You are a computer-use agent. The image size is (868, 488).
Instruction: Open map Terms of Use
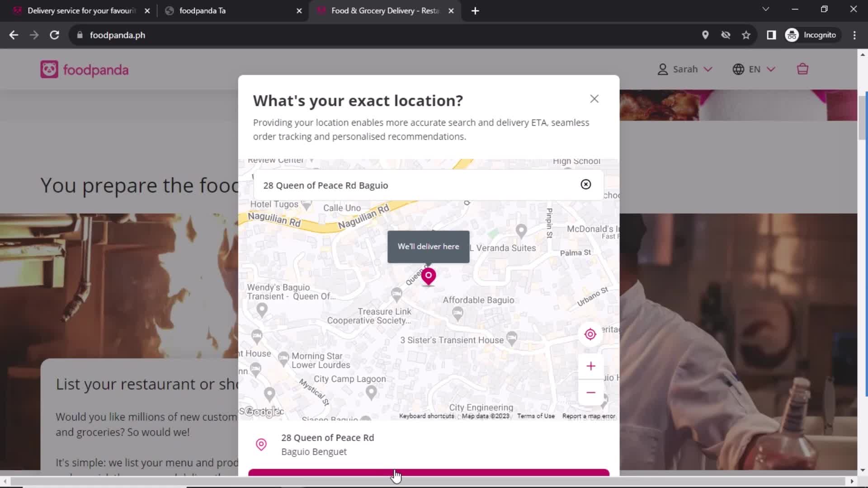[536, 416]
